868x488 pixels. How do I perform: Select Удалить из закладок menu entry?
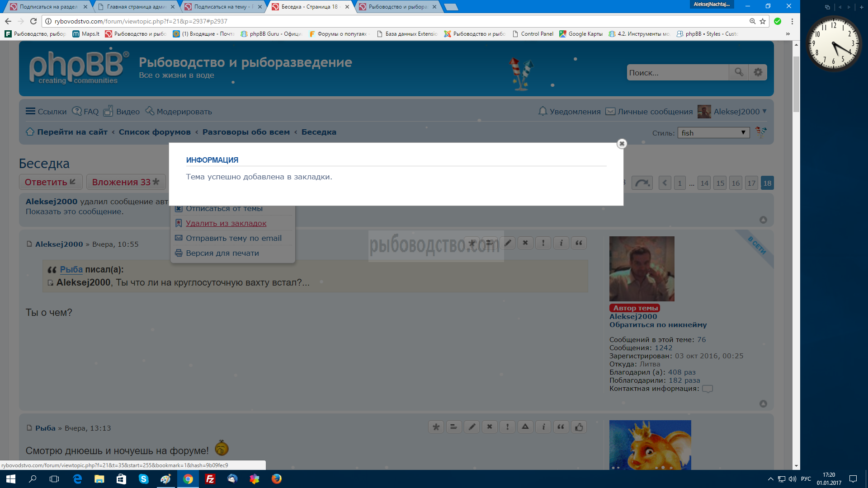(x=226, y=223)
